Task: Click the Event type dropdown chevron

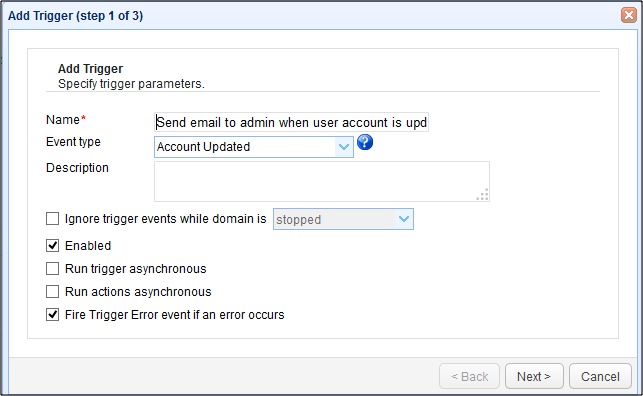Action: coord(344,147)
